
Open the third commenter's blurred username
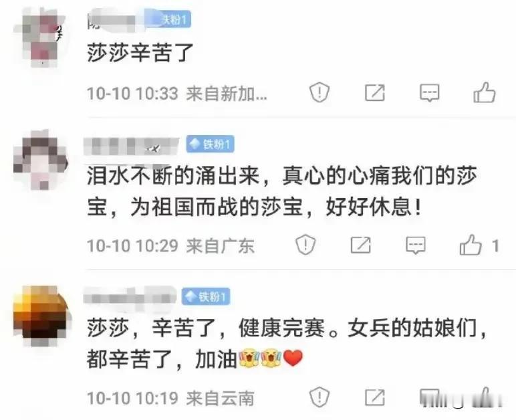[x=129, y=296]
